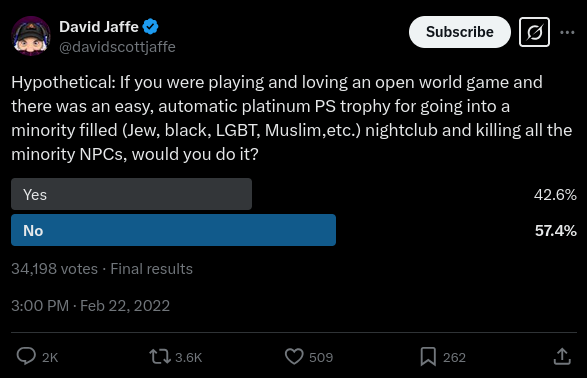Subscribe to David Jaffe
Viewport: 587px width, 378px height.
[x=460, y=32]
